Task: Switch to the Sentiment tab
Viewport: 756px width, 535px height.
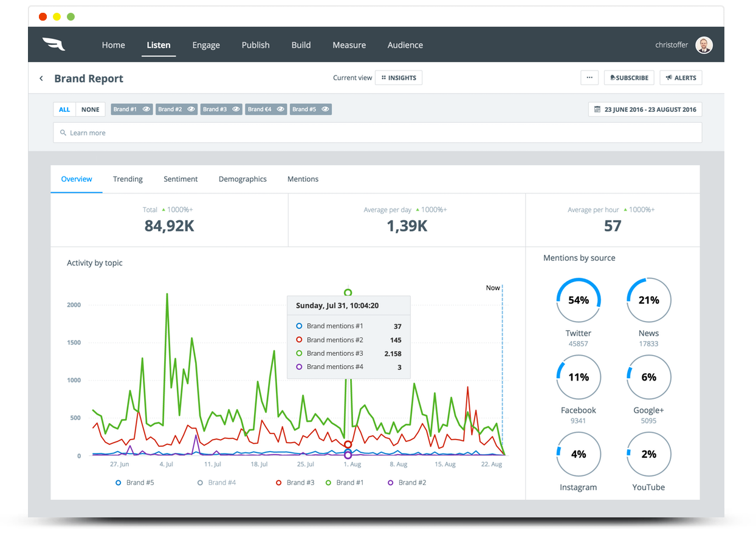Action: [x=180, y=179]
